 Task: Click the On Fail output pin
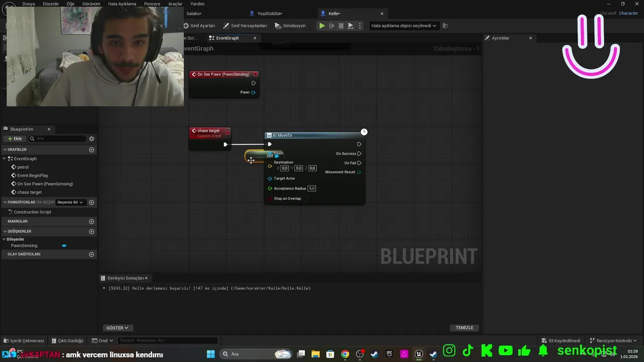(359, 163)
